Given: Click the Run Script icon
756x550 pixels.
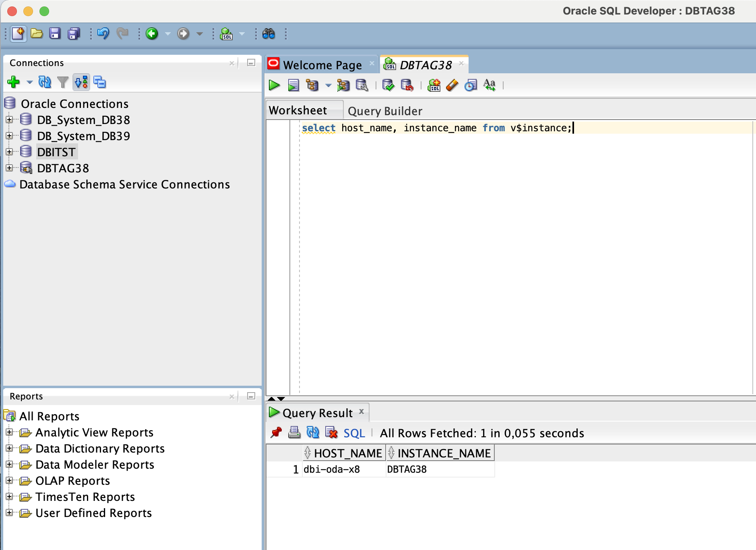Looking at the screenshot, I should coord(293,85).
